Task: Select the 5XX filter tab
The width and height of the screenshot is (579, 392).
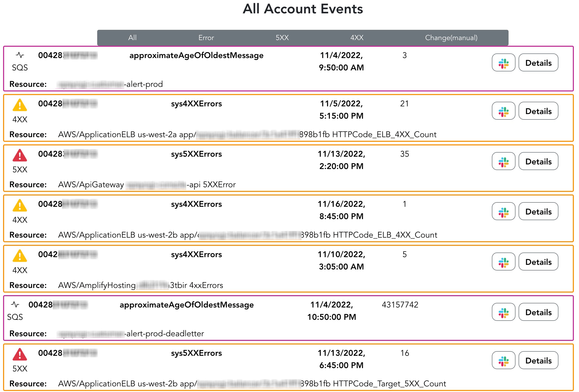Action: 282,38
